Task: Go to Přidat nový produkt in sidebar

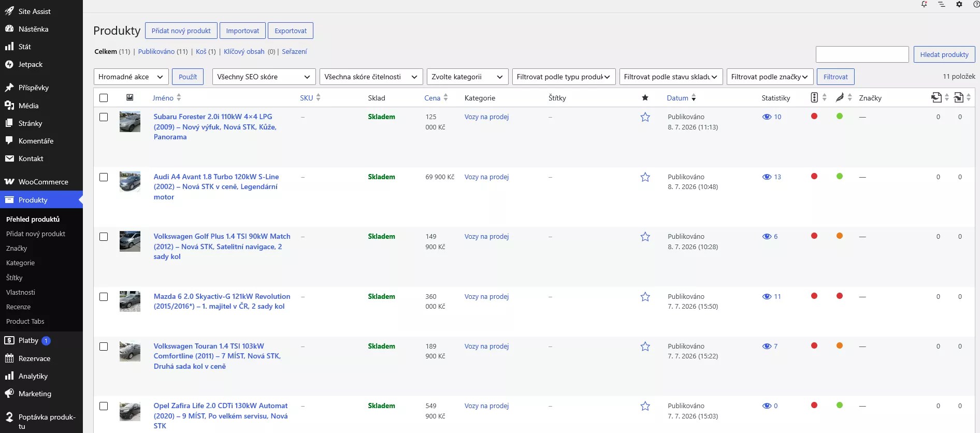Action: coord(36,234)
